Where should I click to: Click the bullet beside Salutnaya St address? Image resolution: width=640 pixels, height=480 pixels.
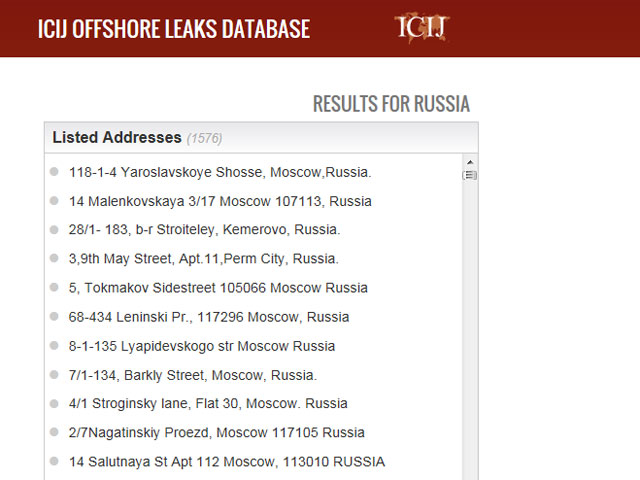pyautogui.click(x=54, y=462)
